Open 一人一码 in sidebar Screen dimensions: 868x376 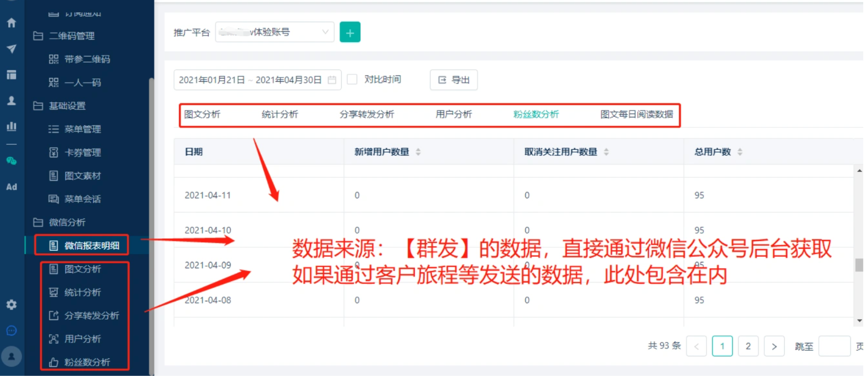pyautogui.click(x=75, y=82)
